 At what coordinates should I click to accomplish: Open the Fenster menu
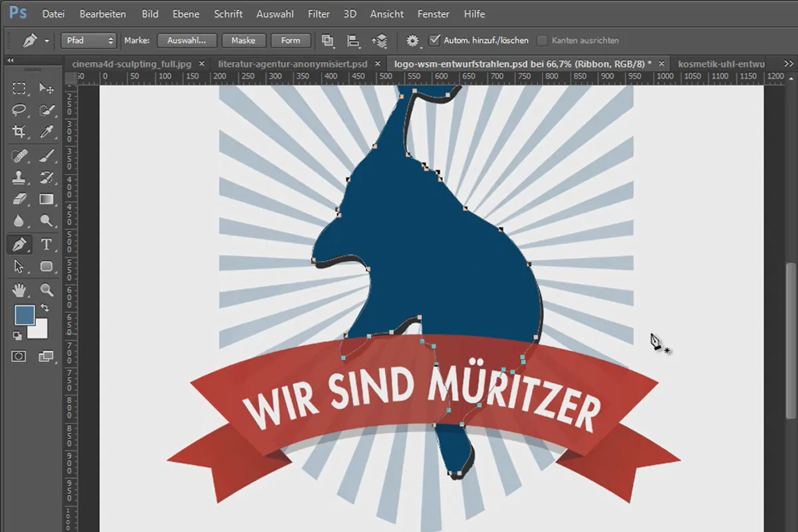click(x=434, y=13)
